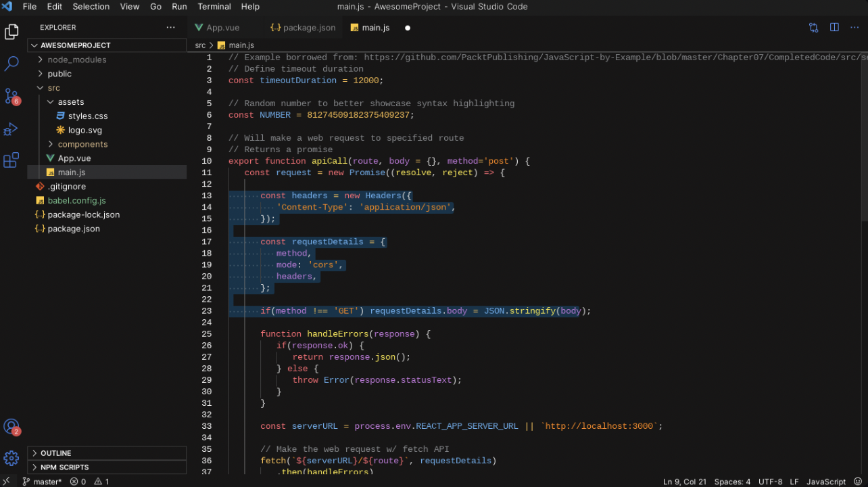This screenshot has width=868, height=487.
Task: Switch to the App.vue tab
Action: point(224,28)
